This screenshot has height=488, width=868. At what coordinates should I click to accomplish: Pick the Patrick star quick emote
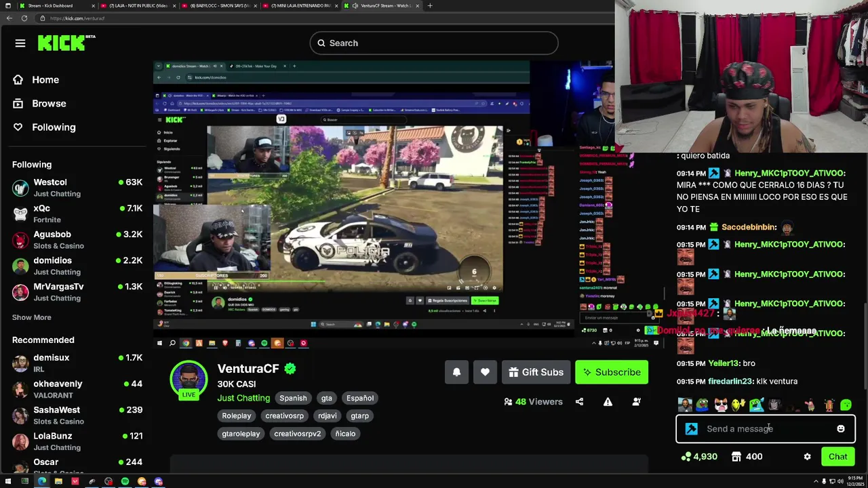810,405
